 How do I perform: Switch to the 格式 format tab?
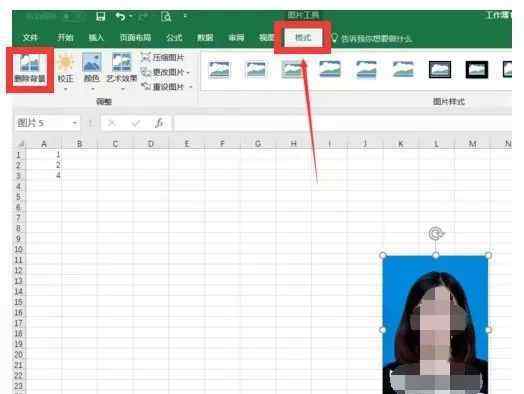pyautogui.click(x=303, y=37)
